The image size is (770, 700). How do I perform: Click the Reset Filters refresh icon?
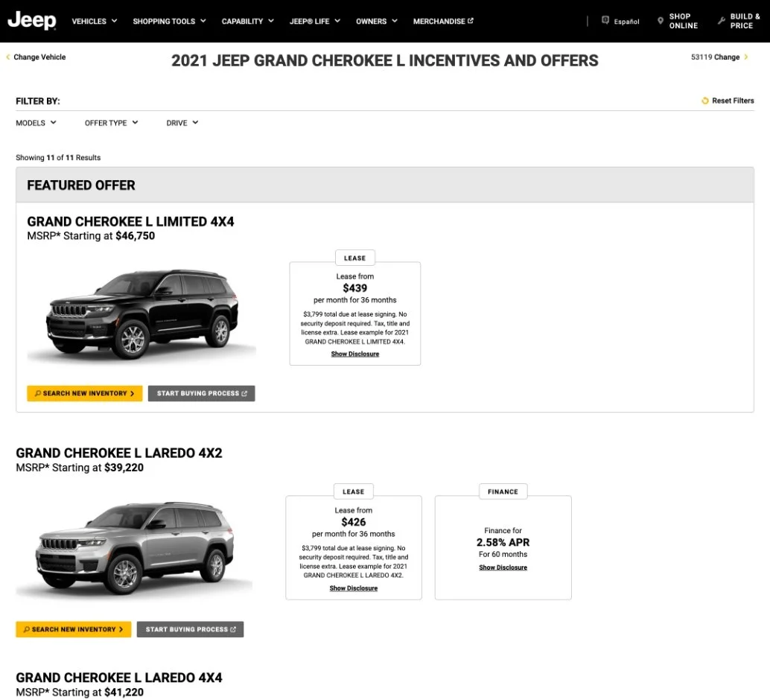pyautogui.click(x=705, y=101)
